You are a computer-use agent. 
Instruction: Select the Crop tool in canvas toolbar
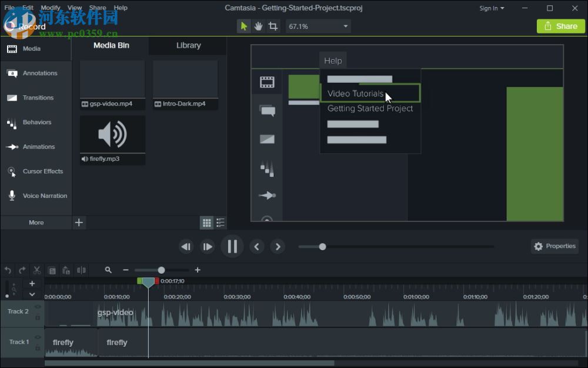[x=273, y=26]
